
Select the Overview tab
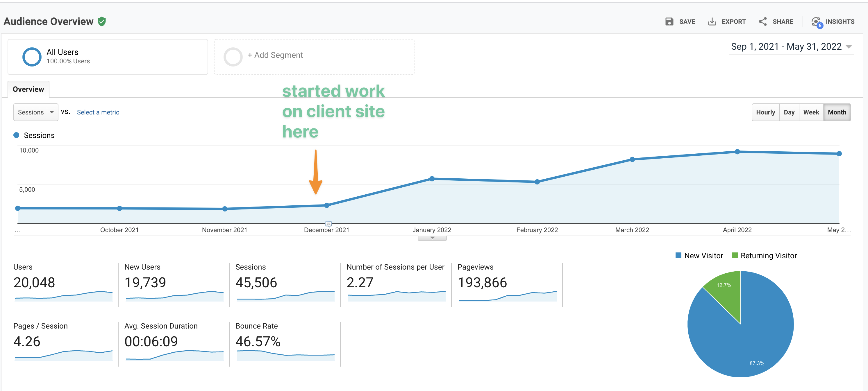click(x=28, y=89)
